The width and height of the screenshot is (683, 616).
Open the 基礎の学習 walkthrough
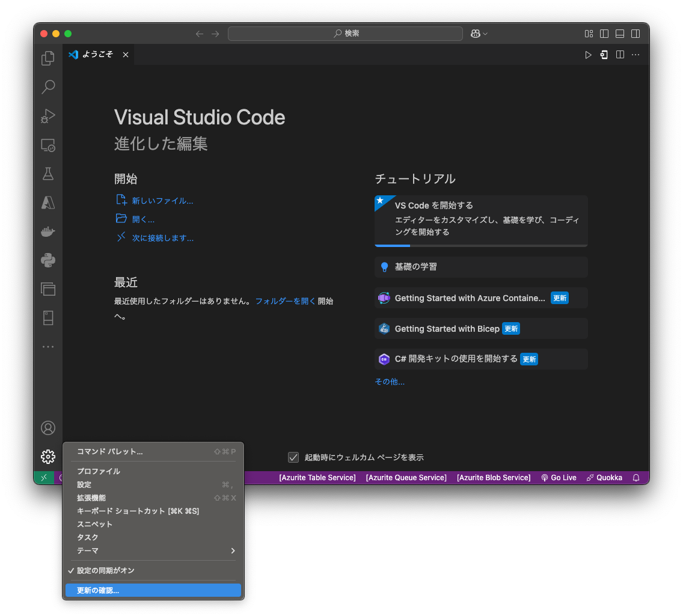point(481,267)
